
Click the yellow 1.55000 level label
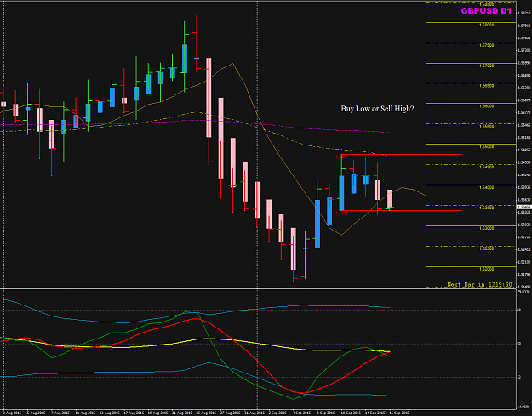[x=487, y=147]
